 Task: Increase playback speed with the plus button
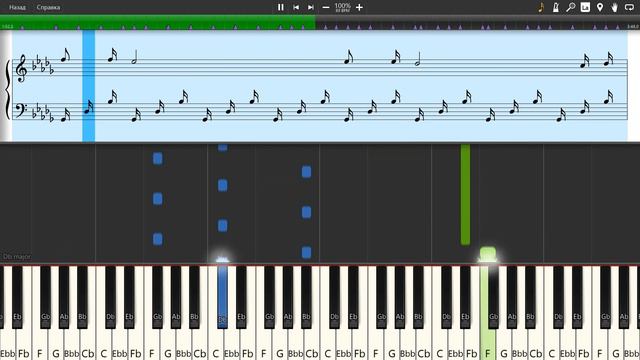click(359, 7)
